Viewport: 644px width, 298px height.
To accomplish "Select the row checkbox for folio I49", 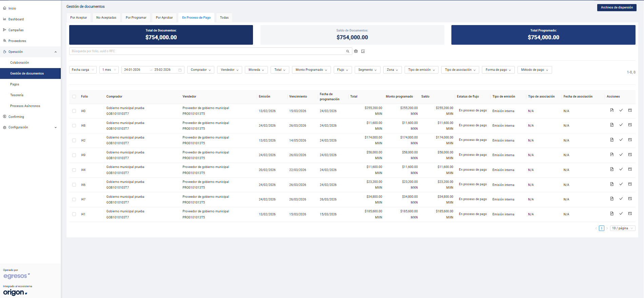I will pyautogui.click(x=74, y=155).
